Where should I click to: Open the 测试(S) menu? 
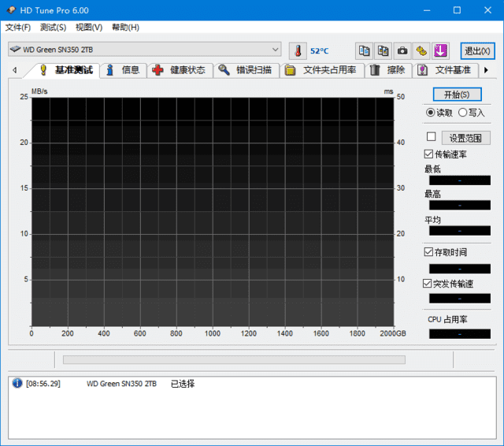point(53,28)
